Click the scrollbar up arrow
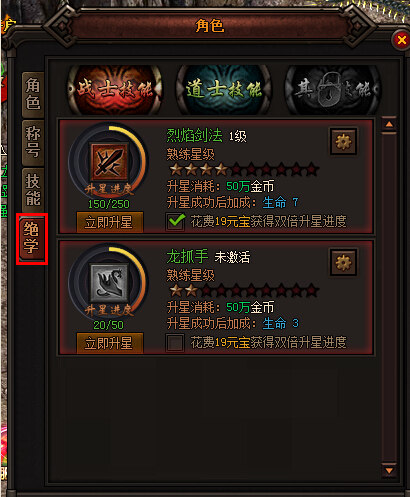Viewport: 410px width, 497px height. click(389, 124)
